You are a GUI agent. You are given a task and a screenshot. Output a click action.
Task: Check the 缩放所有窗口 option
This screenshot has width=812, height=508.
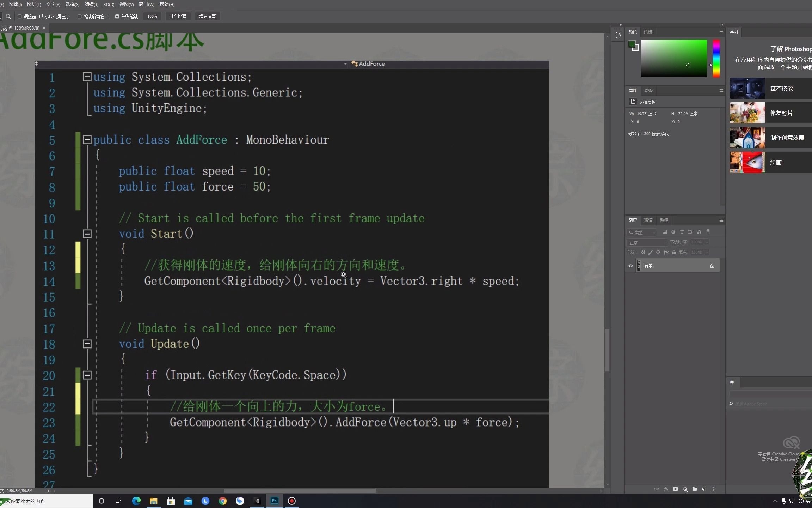pos(80,17)
